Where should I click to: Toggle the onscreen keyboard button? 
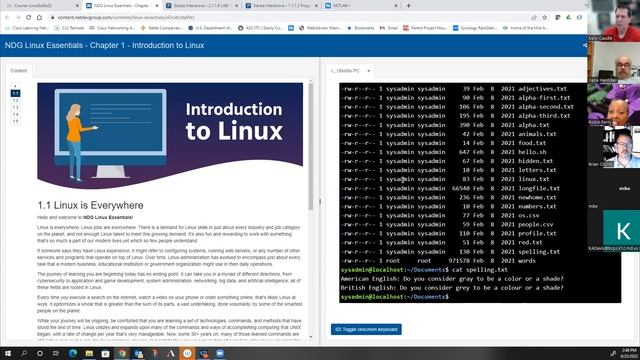(x=366, y=329)
